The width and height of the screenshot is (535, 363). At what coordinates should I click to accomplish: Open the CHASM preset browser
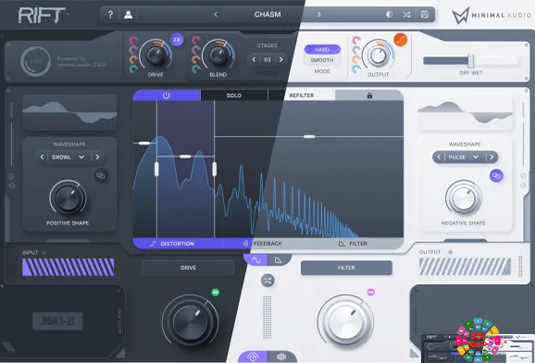pos(268,15)
